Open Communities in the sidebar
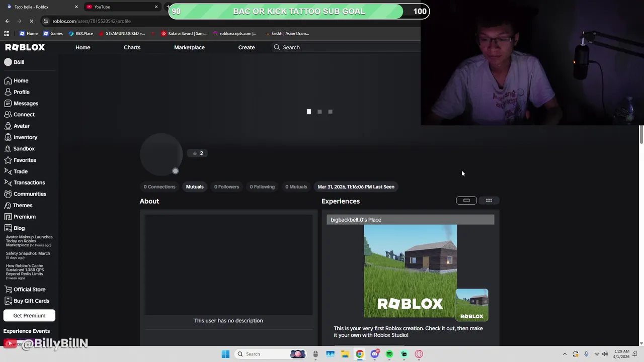The image size is (644, 362). pos(25,194)
